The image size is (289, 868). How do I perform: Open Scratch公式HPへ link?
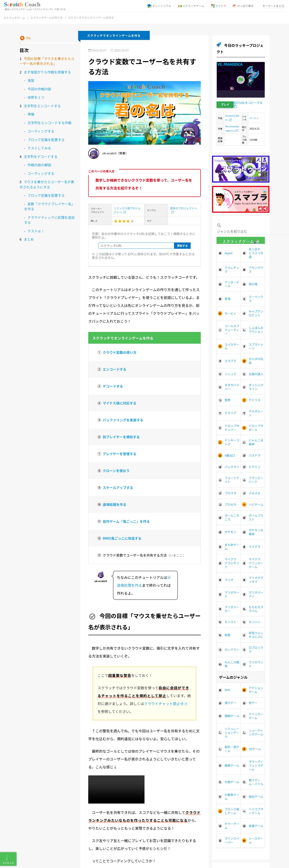pyautogui.click(x=232, y=118)
